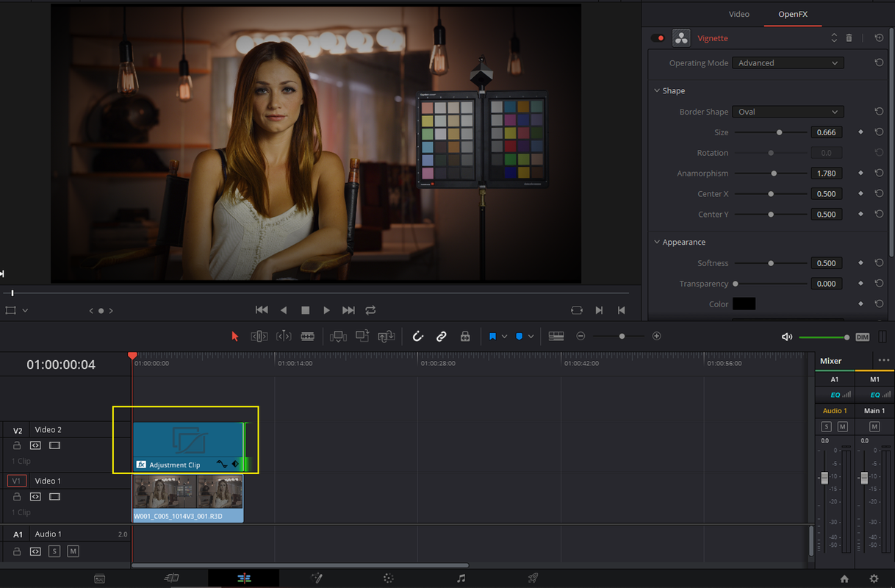Collapse the Appearance section
This screenshot has width=895, height=588.
(657, 242)
